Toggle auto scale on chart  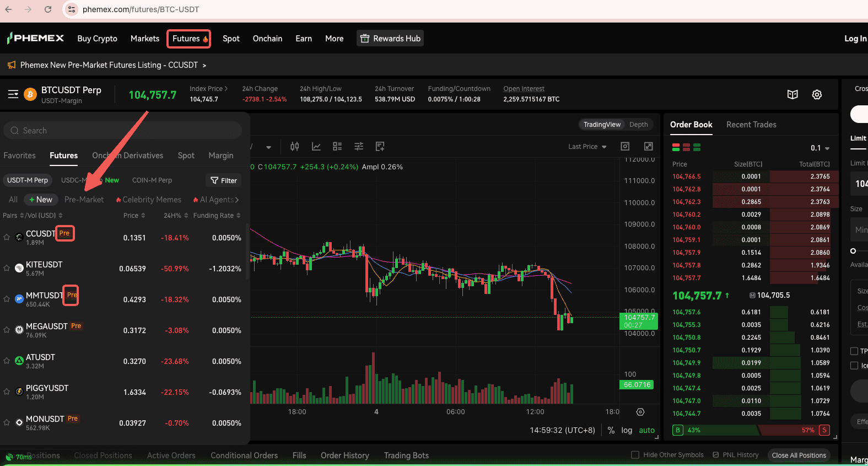(x=647, y=430)
